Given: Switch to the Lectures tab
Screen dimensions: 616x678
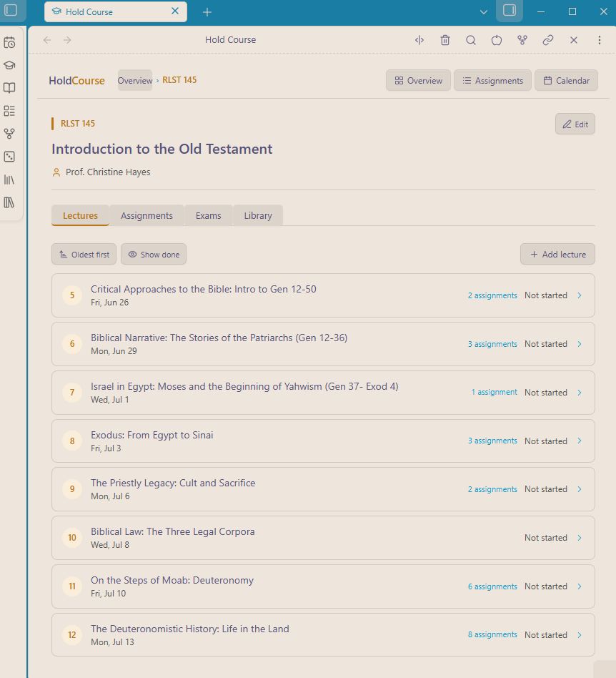Looking at the screenshot, I should click(80, 215).
